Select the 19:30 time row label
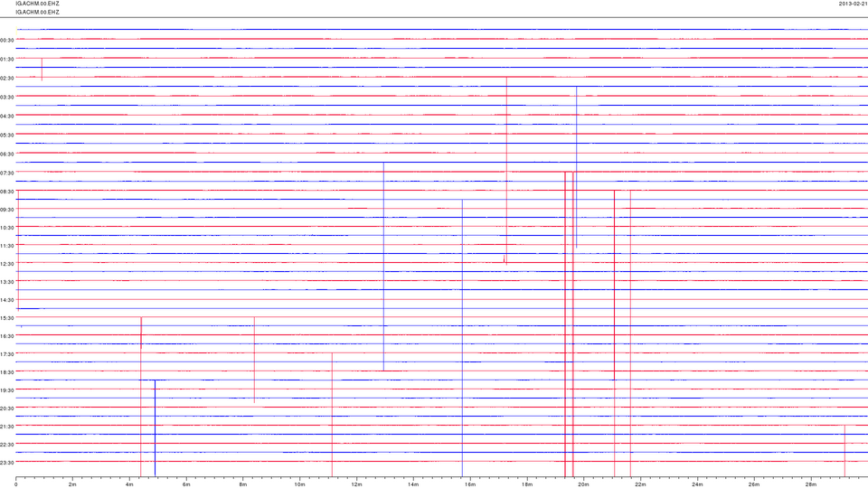This screenshot has height=488, width=868. pyautogui.click(x=7, y=390)
